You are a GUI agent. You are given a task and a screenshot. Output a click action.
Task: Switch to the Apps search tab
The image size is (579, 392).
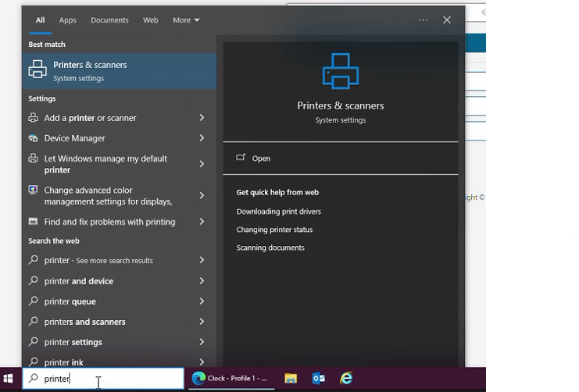click(67, 20)
